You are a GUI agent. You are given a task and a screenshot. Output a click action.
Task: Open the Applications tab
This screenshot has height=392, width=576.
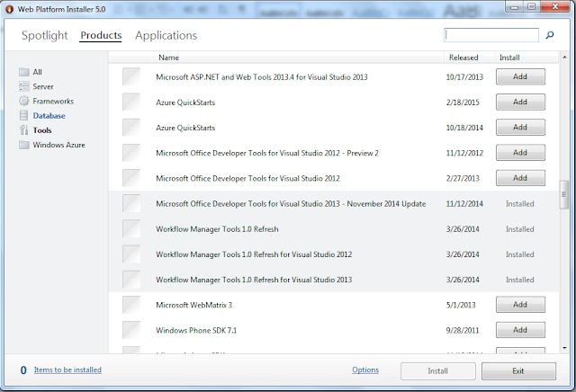tap(166, 36)
